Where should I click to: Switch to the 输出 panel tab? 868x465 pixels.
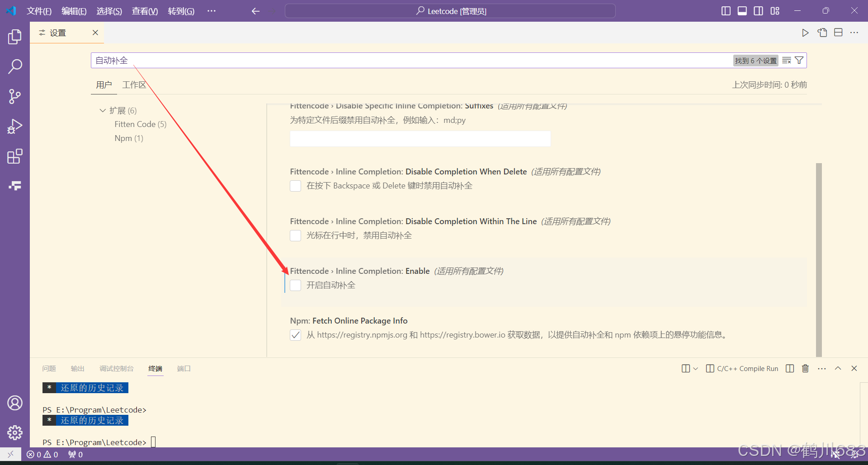(77, 368)
